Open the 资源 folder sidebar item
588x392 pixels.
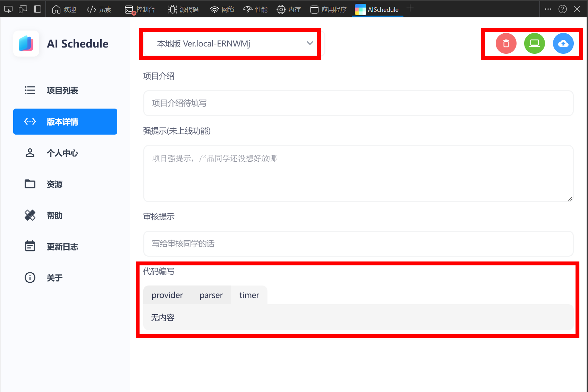[54, 184]
